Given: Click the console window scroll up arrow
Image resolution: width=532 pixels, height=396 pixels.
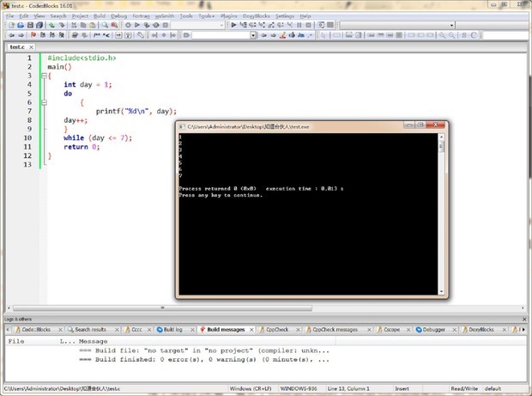Looking at the screenshot, I should tap(441, 137).
